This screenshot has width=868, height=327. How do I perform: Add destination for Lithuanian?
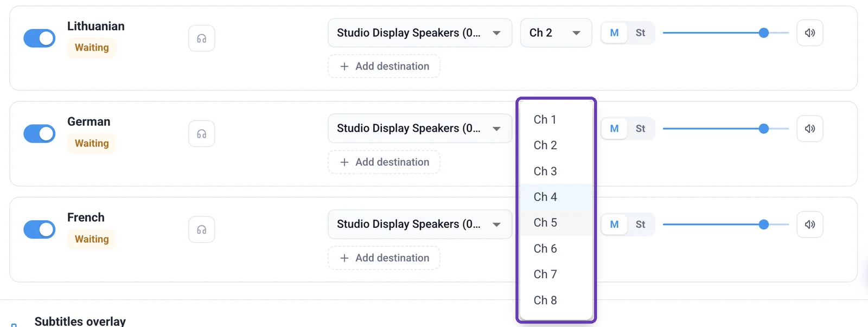pyautogui.click(x=384, y=66)
